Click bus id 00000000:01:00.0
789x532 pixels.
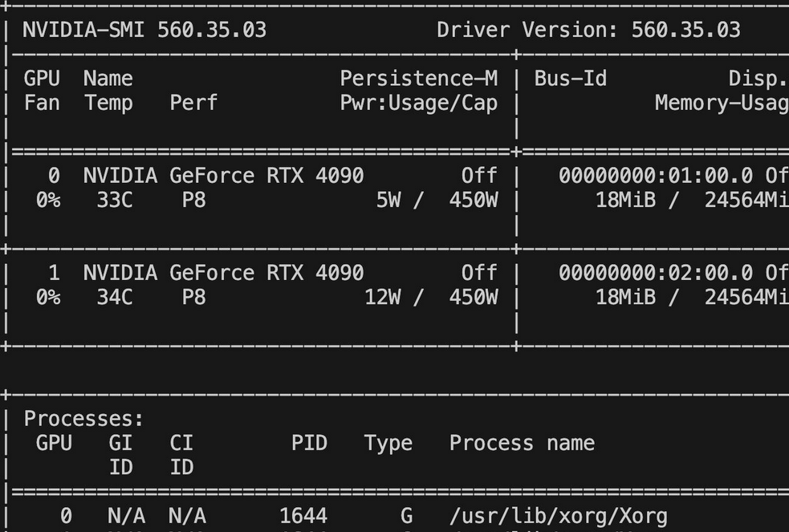coord(656,176)
